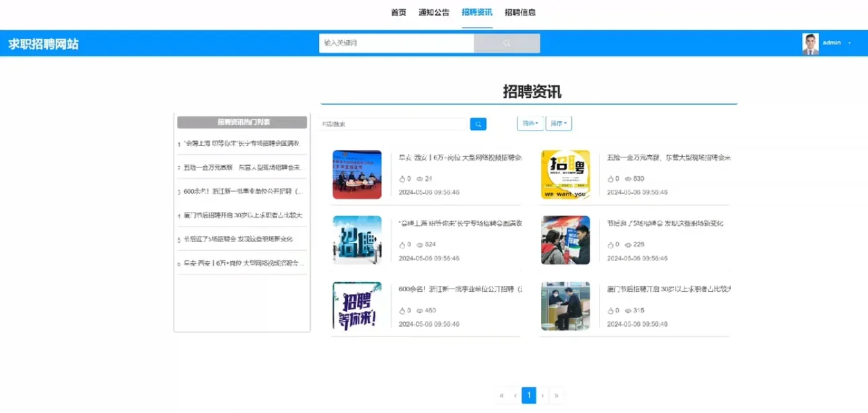The image size is (868, 413).
Task: Switch to the 招聘信息 tab
Action: pyautogui.click(x=521, y=12)
